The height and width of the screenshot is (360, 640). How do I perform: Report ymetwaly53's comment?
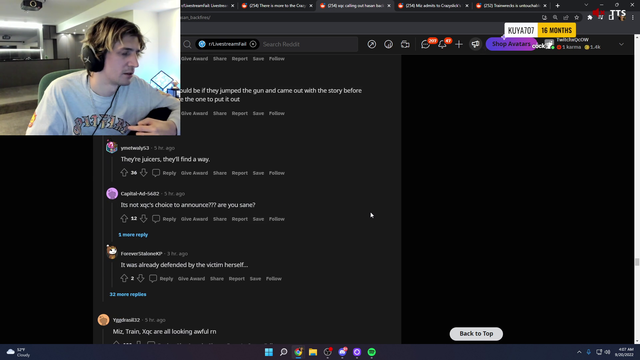240,173
